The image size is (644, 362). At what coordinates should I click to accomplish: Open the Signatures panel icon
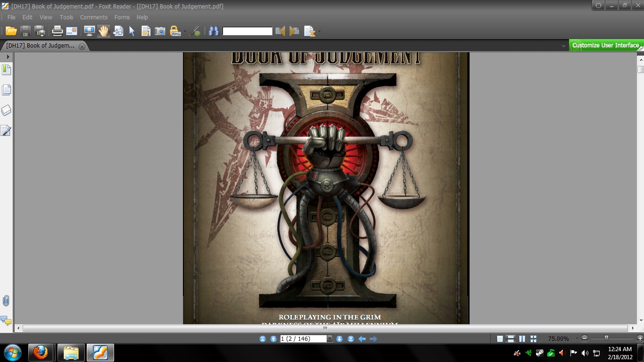(6, 131)
